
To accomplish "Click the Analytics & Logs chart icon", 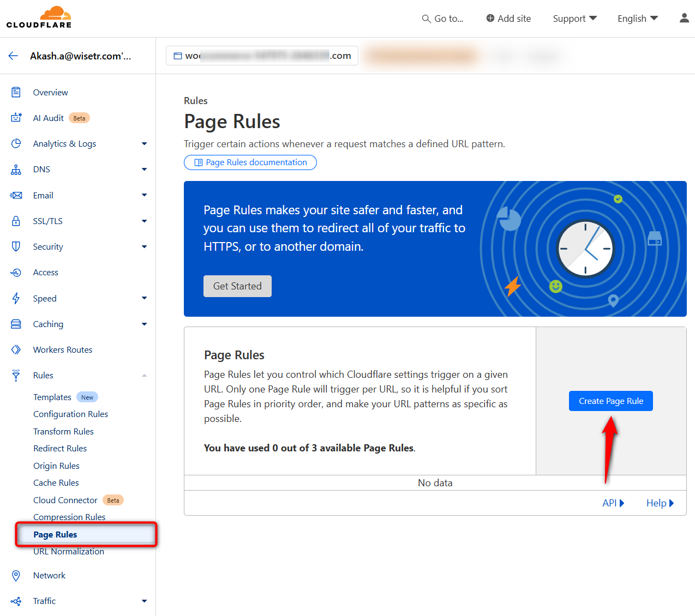I will [x=16, y=143].
